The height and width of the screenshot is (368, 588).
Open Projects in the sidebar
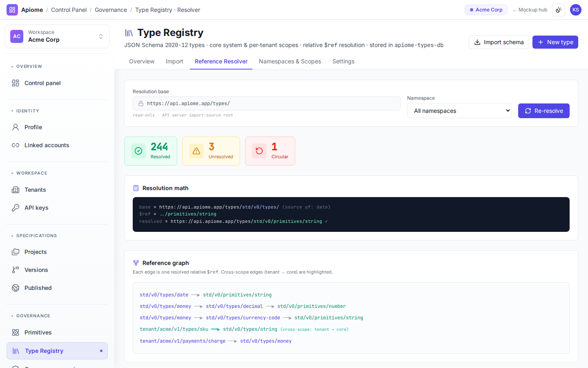pyautogui.click(x=57, y=252)
